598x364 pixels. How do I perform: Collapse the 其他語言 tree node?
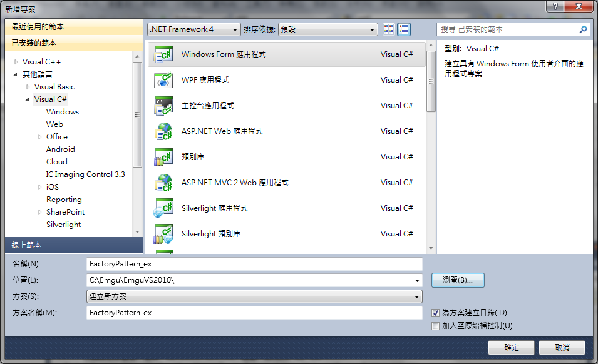15,74
